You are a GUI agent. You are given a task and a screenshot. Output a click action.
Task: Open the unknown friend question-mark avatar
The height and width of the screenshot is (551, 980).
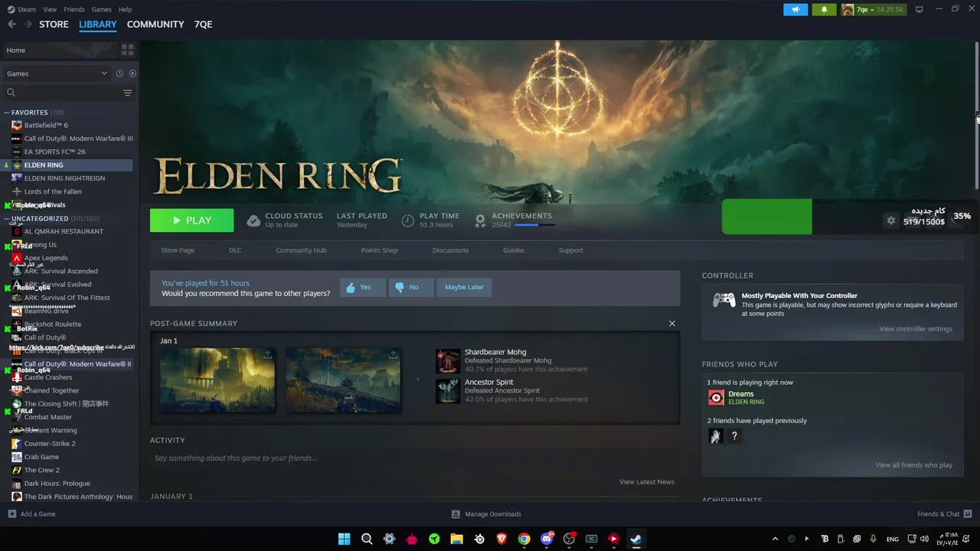(x=734, y=436)
